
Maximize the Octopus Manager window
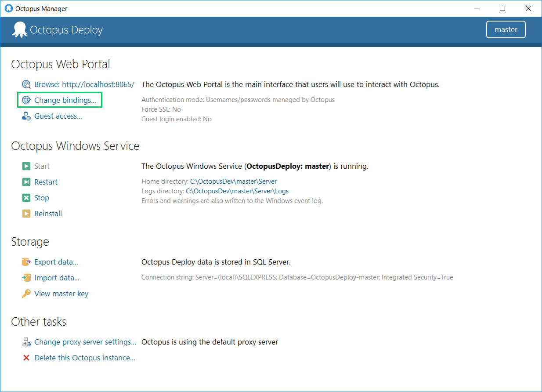pyautogui.click(x=502, y=8)
